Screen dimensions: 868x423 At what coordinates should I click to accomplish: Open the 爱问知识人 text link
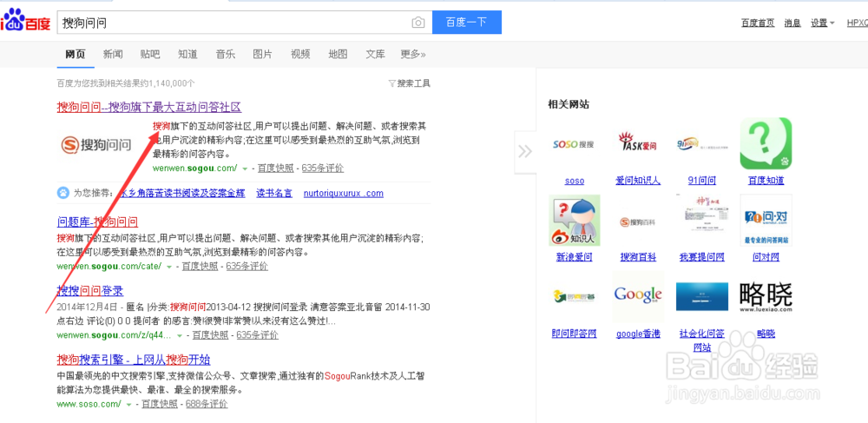point(638,181)
